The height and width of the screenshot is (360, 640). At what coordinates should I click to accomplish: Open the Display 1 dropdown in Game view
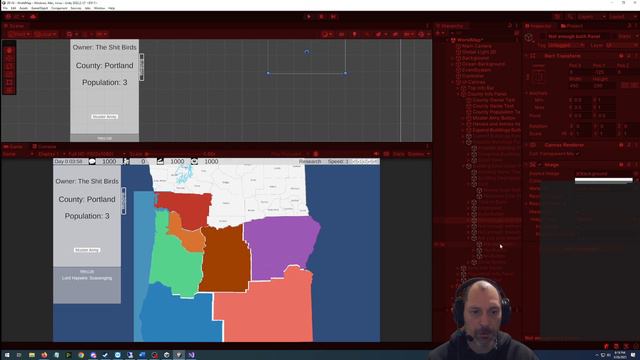pos(51,154)
